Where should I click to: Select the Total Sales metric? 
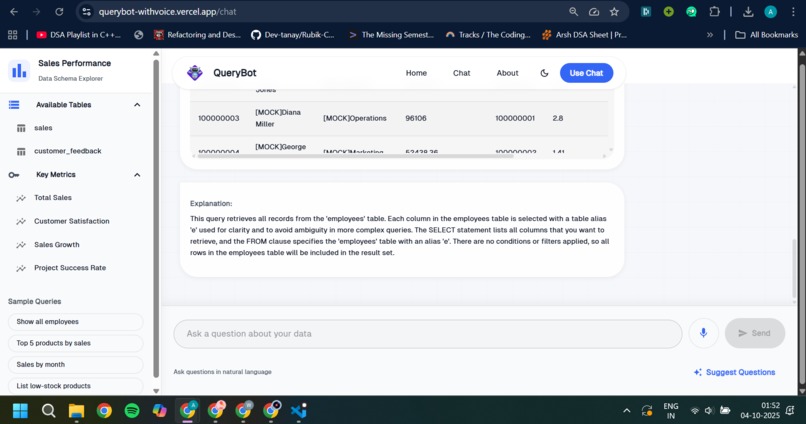53,198
